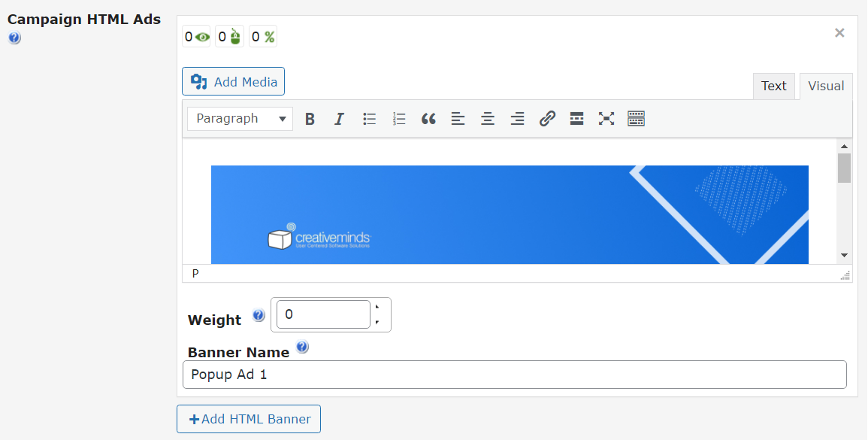Toggle the extra toolbar row
Viewport: 868px width, 440px height.
pos(636,119)
